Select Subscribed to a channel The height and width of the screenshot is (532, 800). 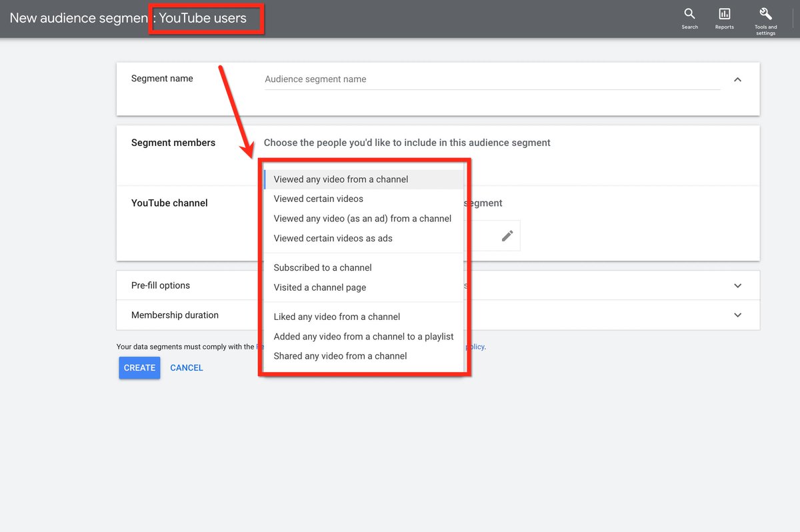(363, 267)
